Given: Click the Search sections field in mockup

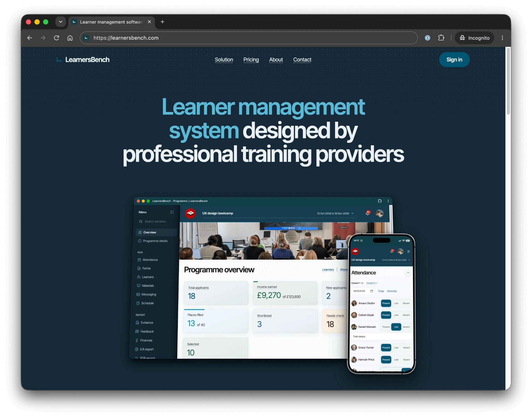Looking at the screenshot, I should tap(156, 221).
